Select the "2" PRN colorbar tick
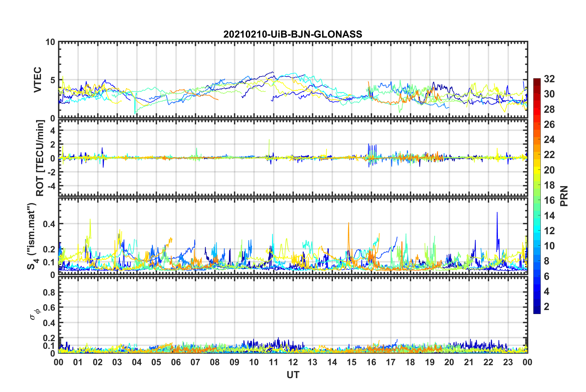The height and width of the screenshot is (392, 586). pyautogui.click(x=547, y=307)
